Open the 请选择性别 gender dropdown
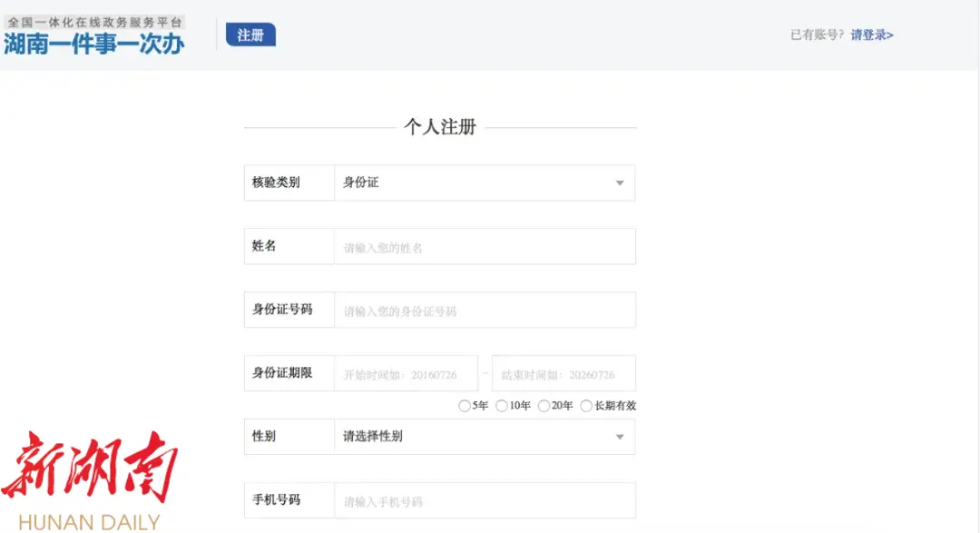The height and width of the screenshot is (533, 980). (484, 437)
